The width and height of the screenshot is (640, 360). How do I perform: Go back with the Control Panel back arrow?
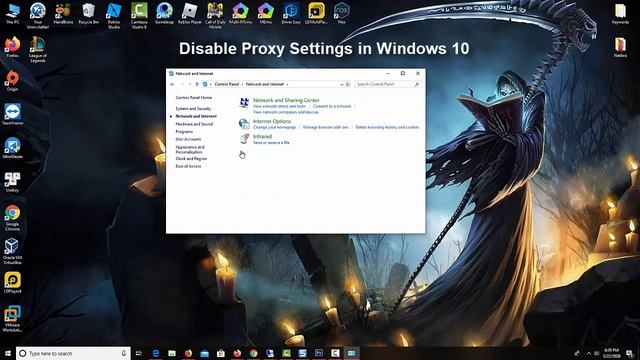pos(172,84)
